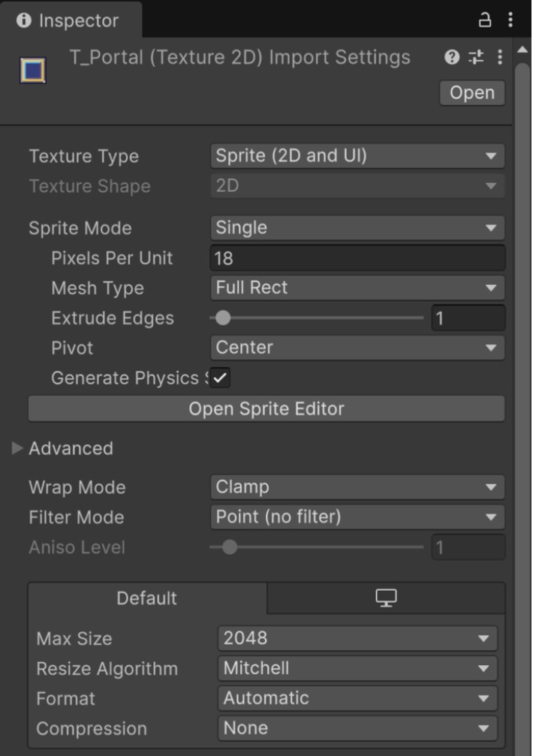Open the Pivot dropdown set to Center
The height and width of the screenshot is (756, 533).
[x=357, y=348]
